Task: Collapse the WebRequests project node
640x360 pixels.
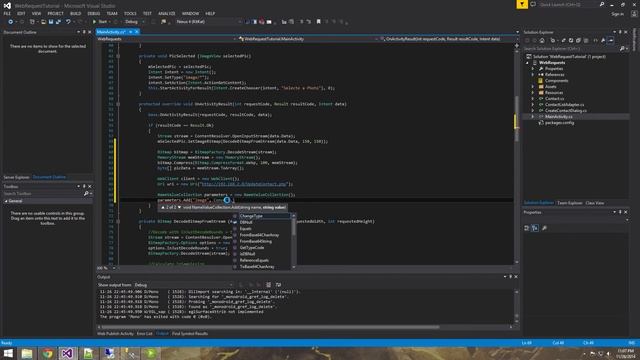Action: (527, 63)
